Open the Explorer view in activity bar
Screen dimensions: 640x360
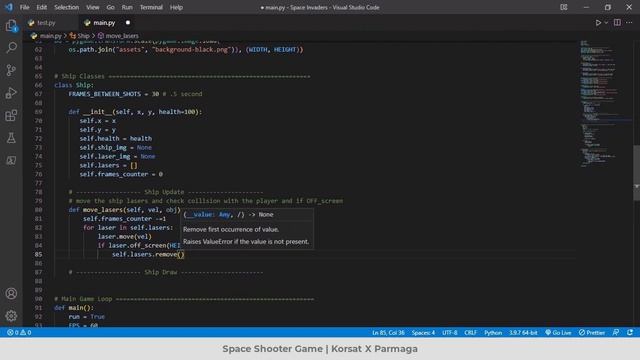pyautogui.click(x=11, y=26)
